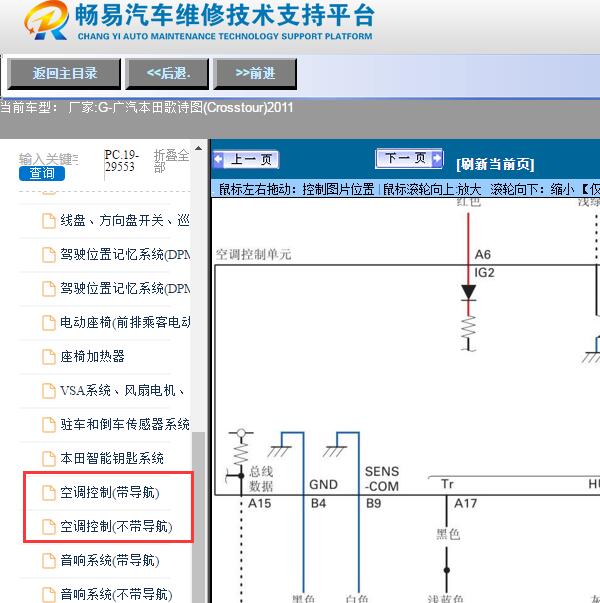
Task: Click the A15 terminal label
Action: coord(260,503)
